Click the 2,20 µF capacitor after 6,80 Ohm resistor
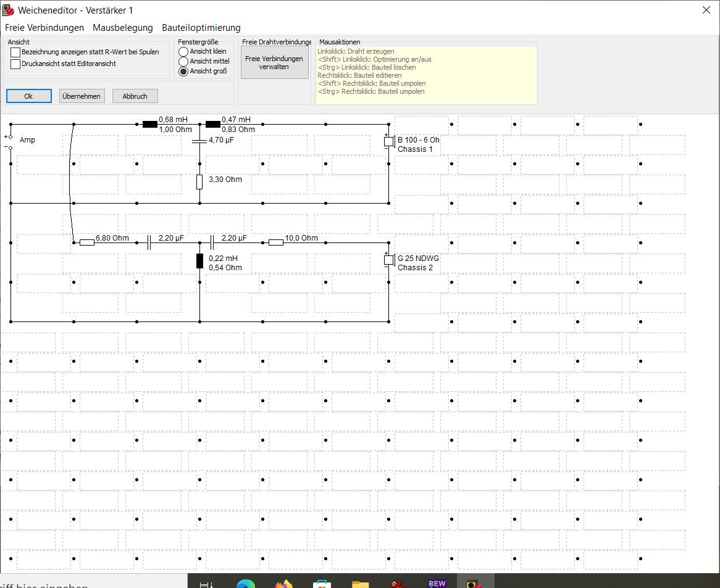This screenshot has width=720, height=588. tap(149, 242)
